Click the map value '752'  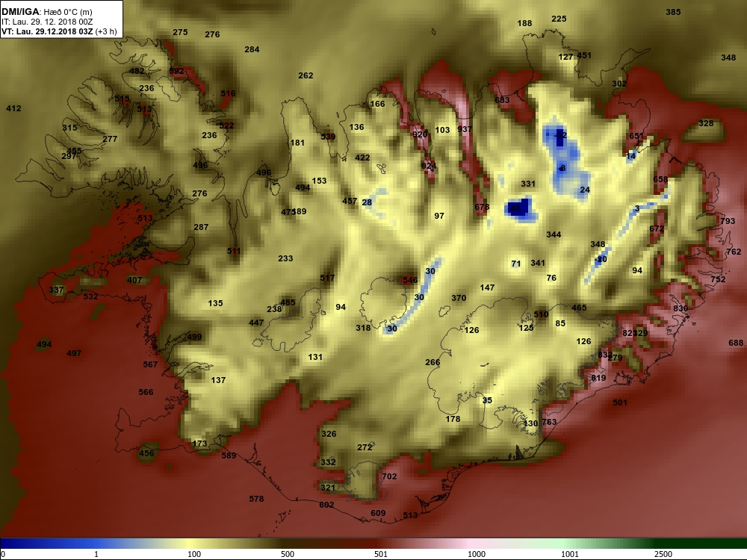pyautogui.click(x=718, y=279)
